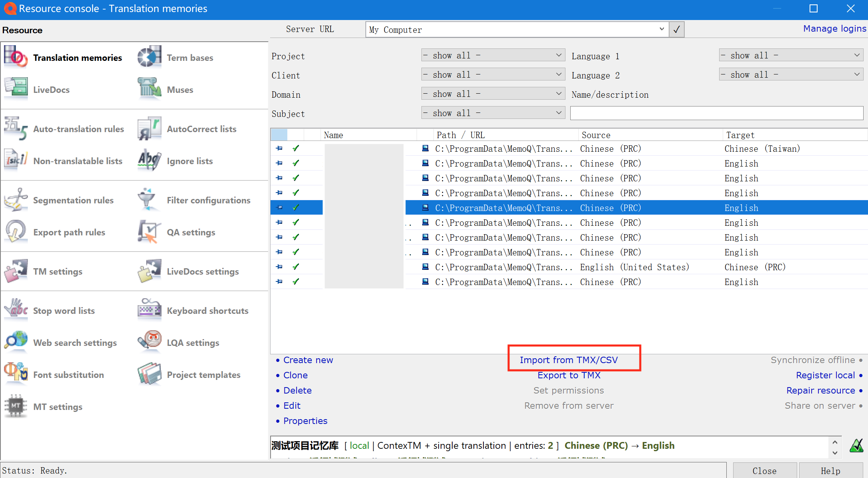Open the Project filter dropdown
This screenshot has width=868, height=478.
pos(493,55)
